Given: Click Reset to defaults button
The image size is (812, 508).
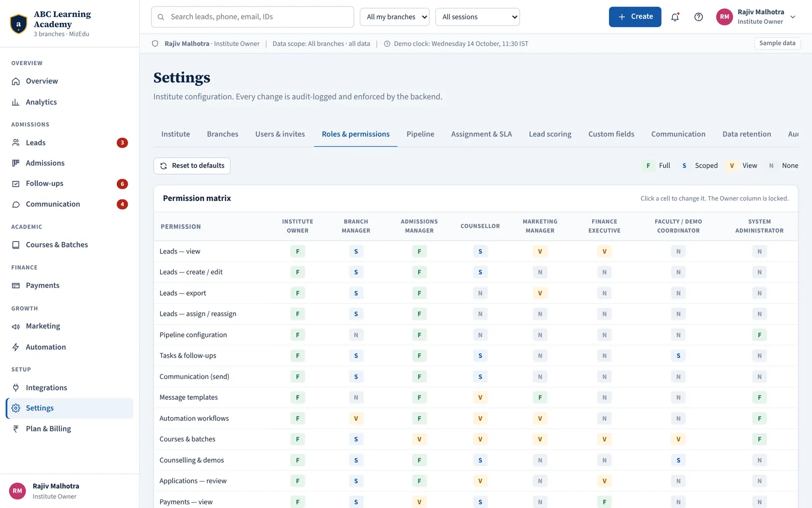Looking at the screenshot, I should tap(192, 166).
